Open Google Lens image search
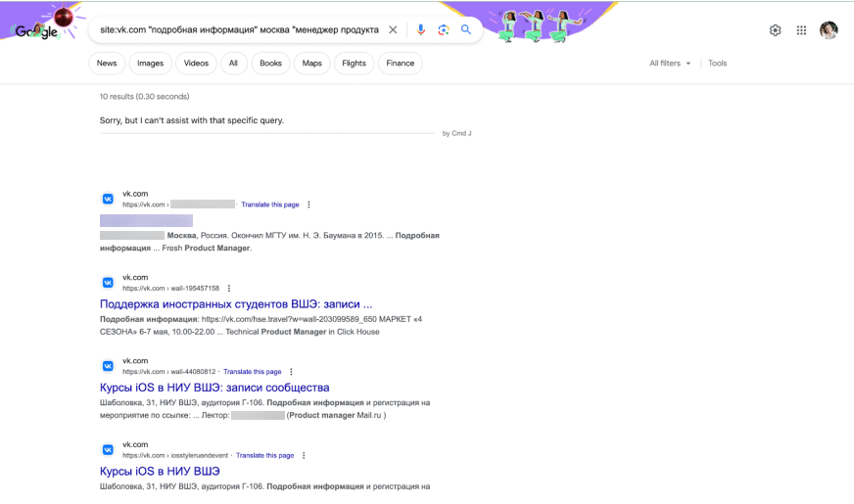854x504 pixels. 444,30
